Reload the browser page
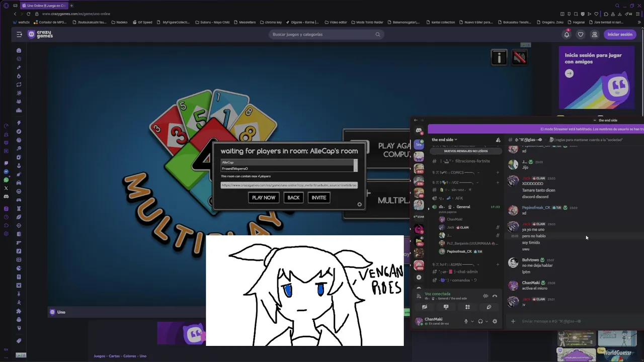Viewport: 644px width, 362px height. click(x=28, y=14)
